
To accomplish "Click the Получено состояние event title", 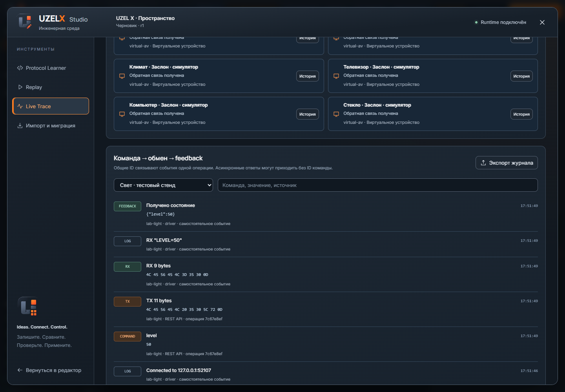I will [171, 205].
